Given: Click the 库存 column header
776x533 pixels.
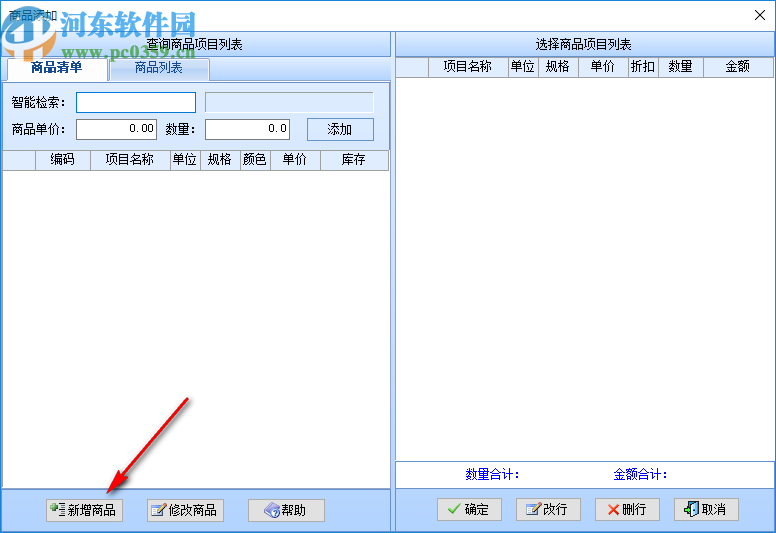Looking at the screenshot, I should tap(354, 160).
